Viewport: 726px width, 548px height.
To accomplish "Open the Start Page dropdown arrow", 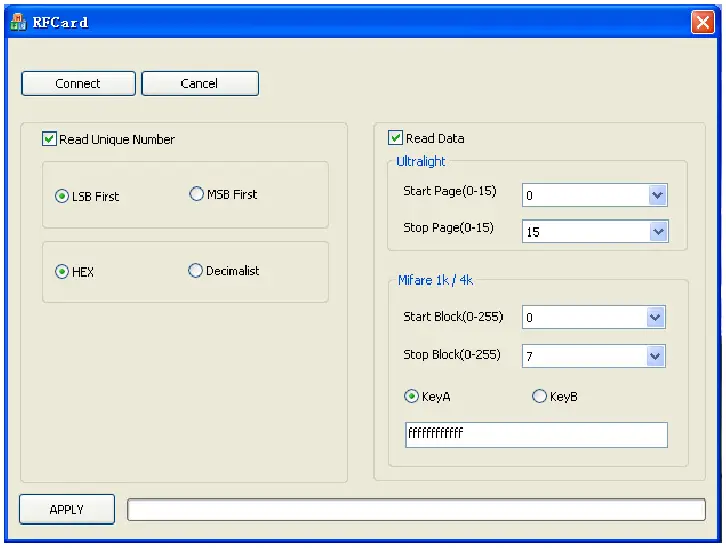I will coord(657,195).
